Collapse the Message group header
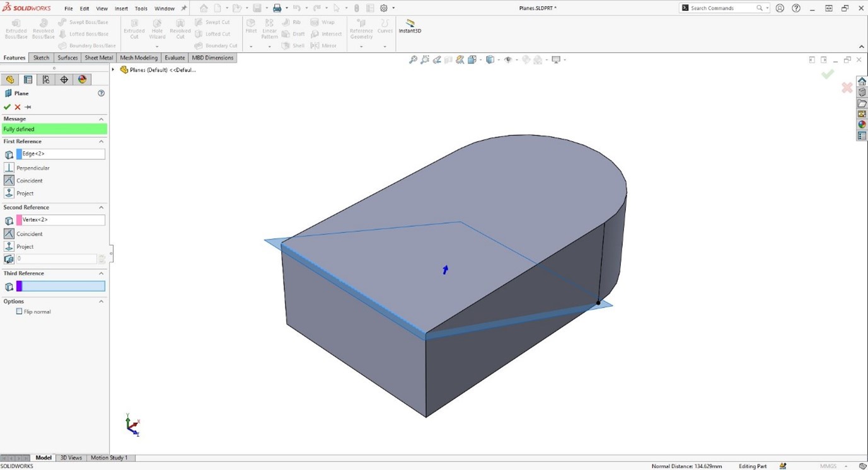This screenshot has height=470, width=868. click(100, 118)
